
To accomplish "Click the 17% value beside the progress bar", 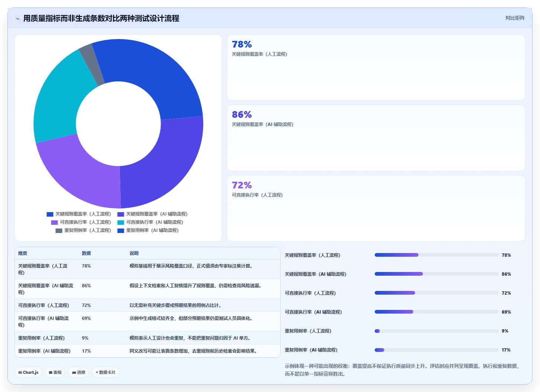I will point(506,350).
